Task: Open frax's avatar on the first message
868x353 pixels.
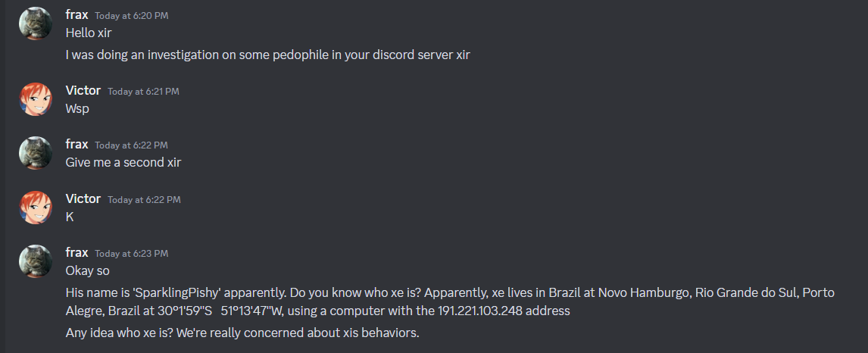Action: (36, 23)
